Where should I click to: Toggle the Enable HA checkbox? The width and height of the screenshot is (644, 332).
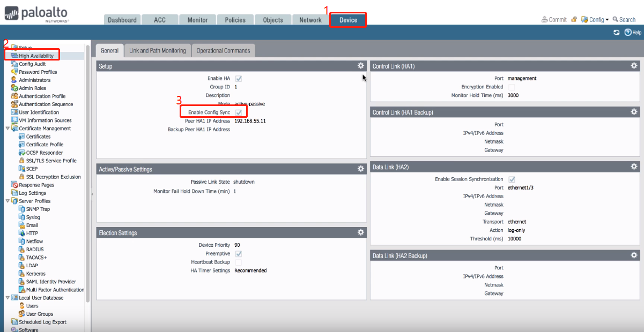[x=239, y=79]
